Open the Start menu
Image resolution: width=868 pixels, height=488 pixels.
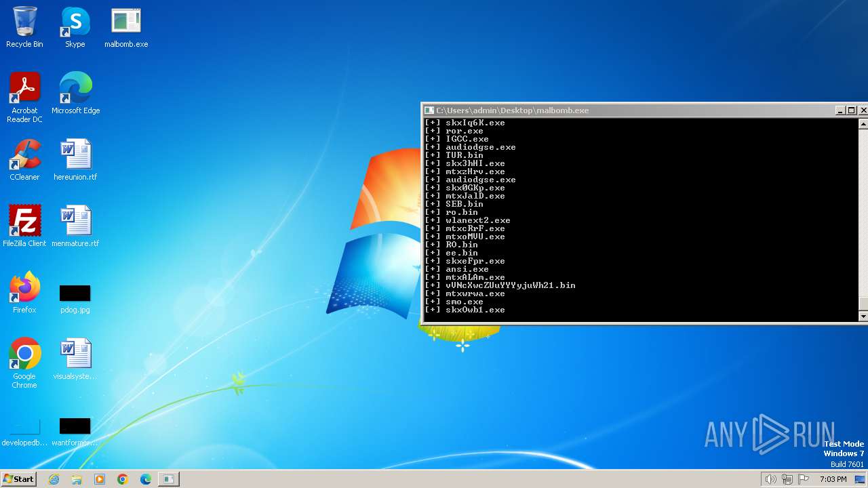click(x=18, y=479)
